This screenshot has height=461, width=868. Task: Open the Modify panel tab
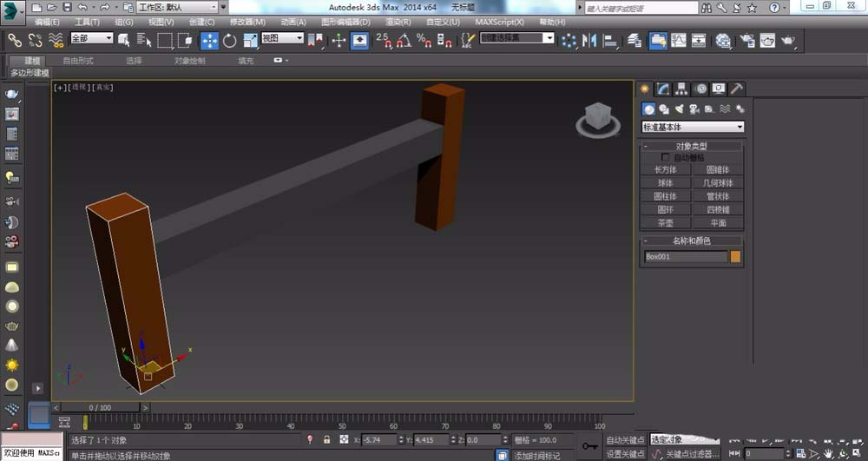663,89
